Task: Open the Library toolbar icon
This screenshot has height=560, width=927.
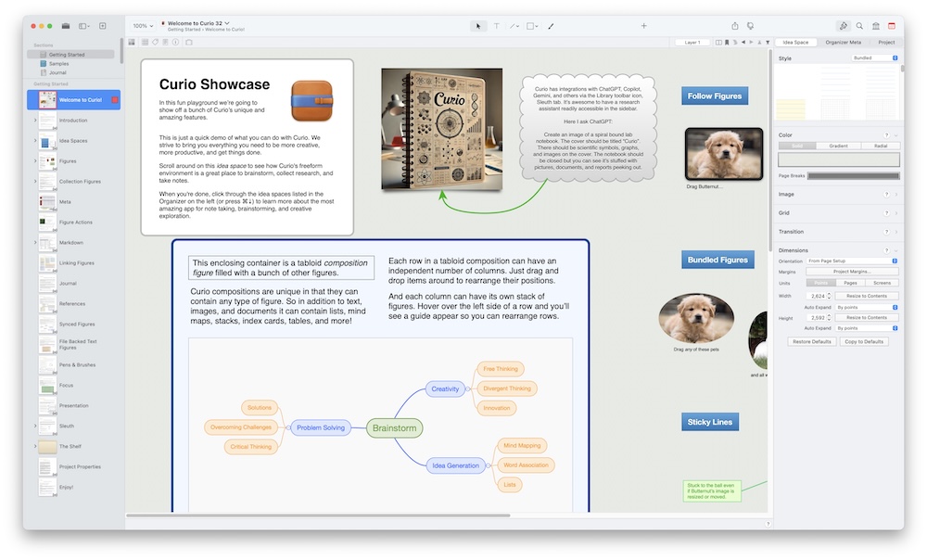Action: pyautogui.click(x=876, y=25)
